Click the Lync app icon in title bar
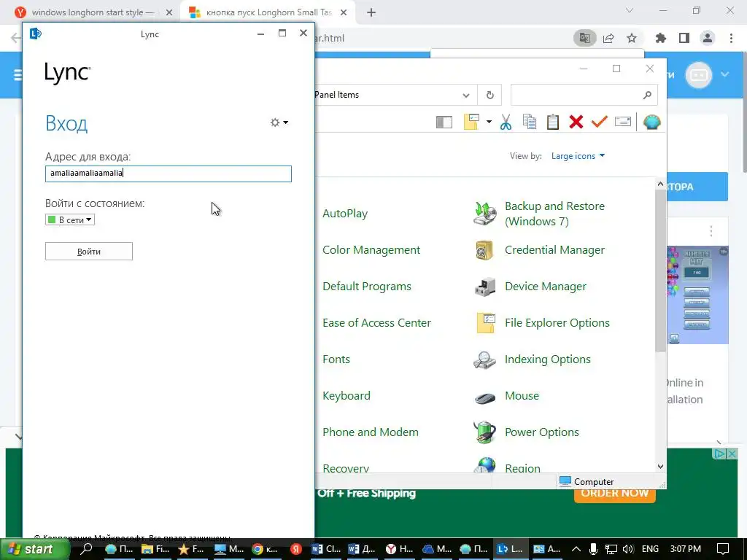Viewport: 747px width, 560px height. (36, 34)
